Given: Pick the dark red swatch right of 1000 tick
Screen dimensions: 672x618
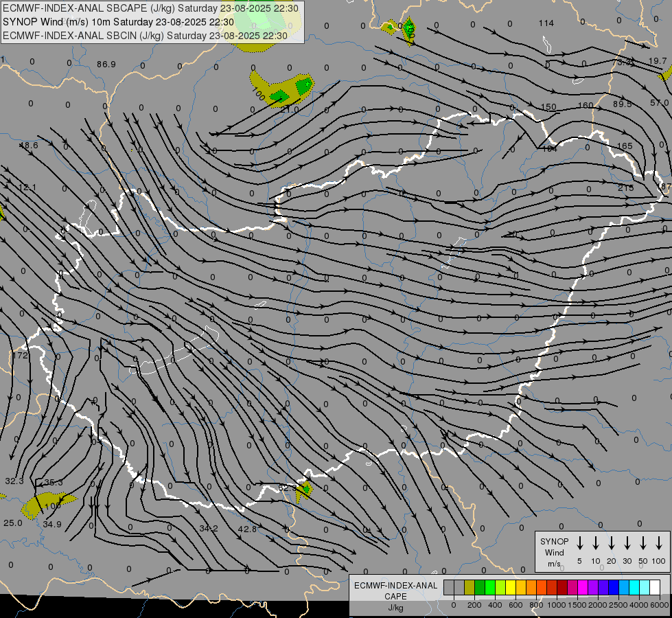Looking at the screenshot, I should coord(562,588).
